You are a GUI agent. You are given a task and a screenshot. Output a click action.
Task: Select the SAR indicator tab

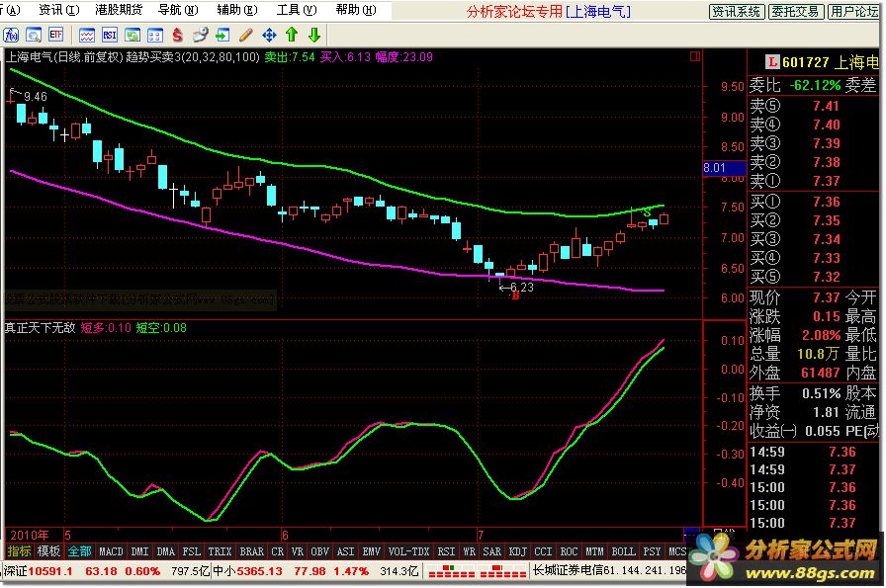tap(492, 551)
